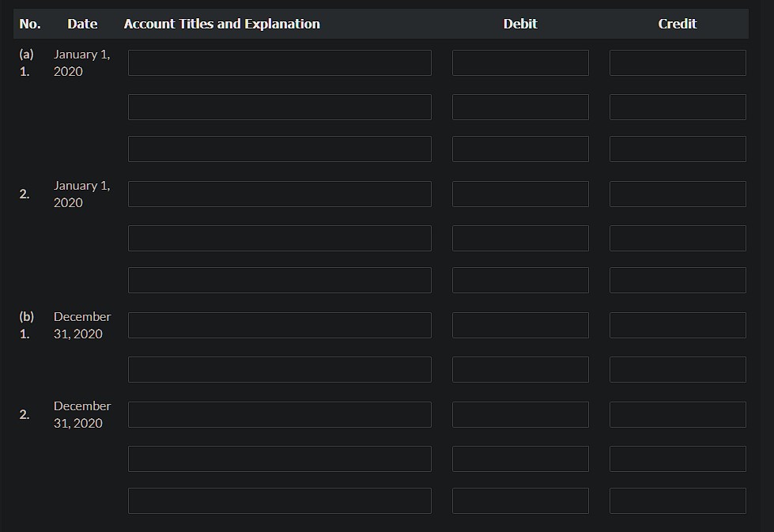The image size is (774, 532).
Task: Select the second account title field of entry (b) 1
Action: click(x=279, y=370)
